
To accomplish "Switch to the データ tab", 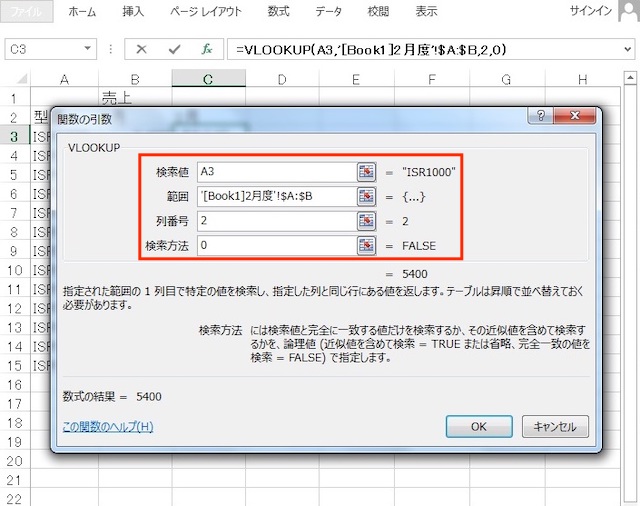I will pos(328,11).
